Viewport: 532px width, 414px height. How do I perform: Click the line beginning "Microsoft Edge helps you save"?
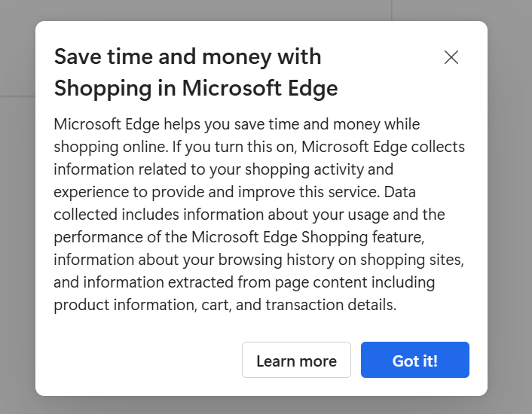[x=237, y=124]
